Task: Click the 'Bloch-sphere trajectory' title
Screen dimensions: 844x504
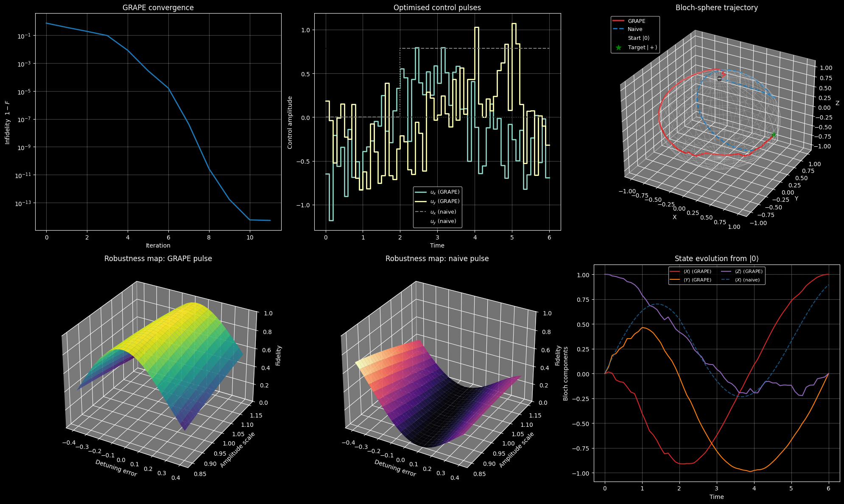Action: (x=717, y=8)
